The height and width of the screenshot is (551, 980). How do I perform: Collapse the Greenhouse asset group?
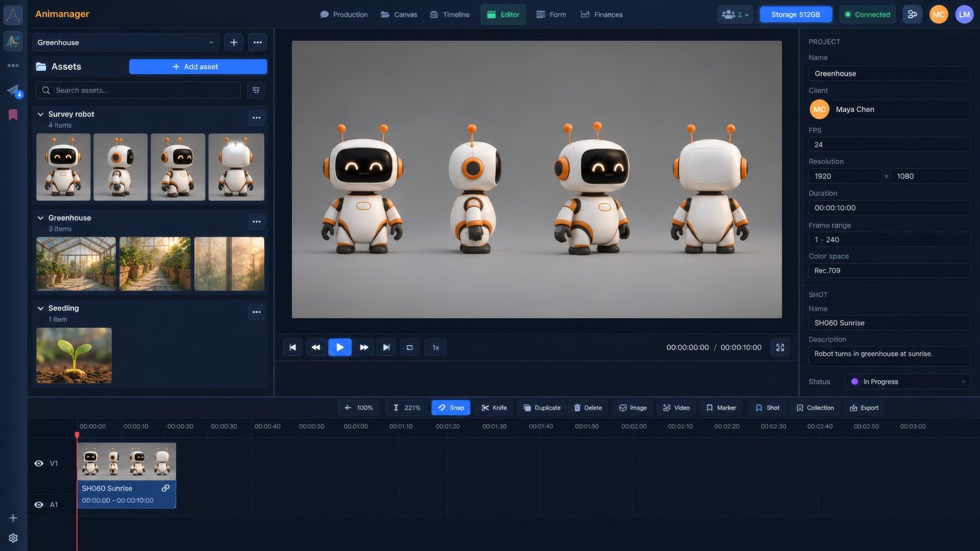pyautogui.click(x=40, y=218)
